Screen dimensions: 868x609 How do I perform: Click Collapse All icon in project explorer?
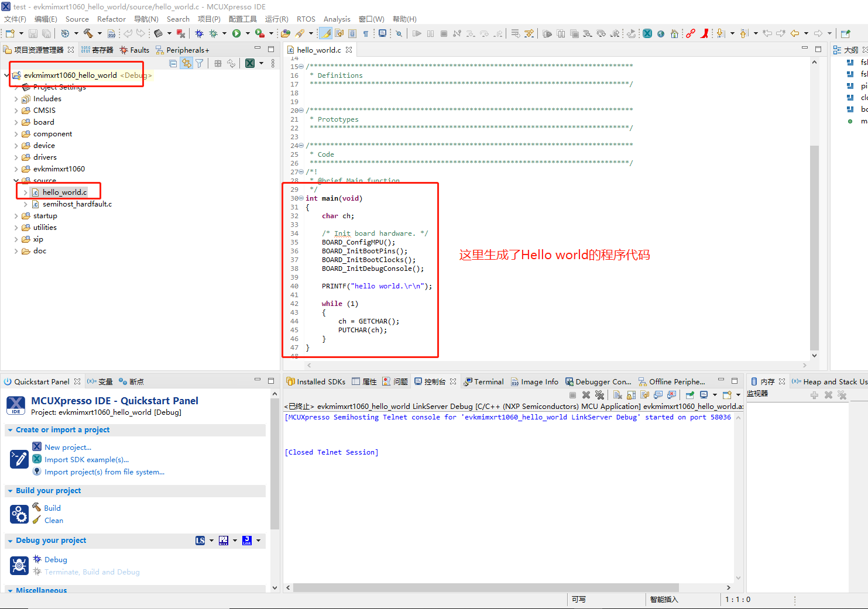173,63
